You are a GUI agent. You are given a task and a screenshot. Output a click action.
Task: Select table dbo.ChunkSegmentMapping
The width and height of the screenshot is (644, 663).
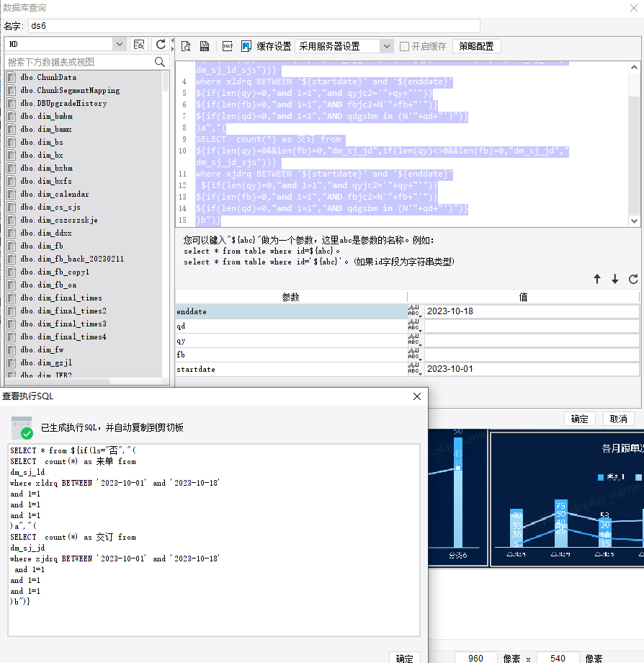click(x=70, y=91)
